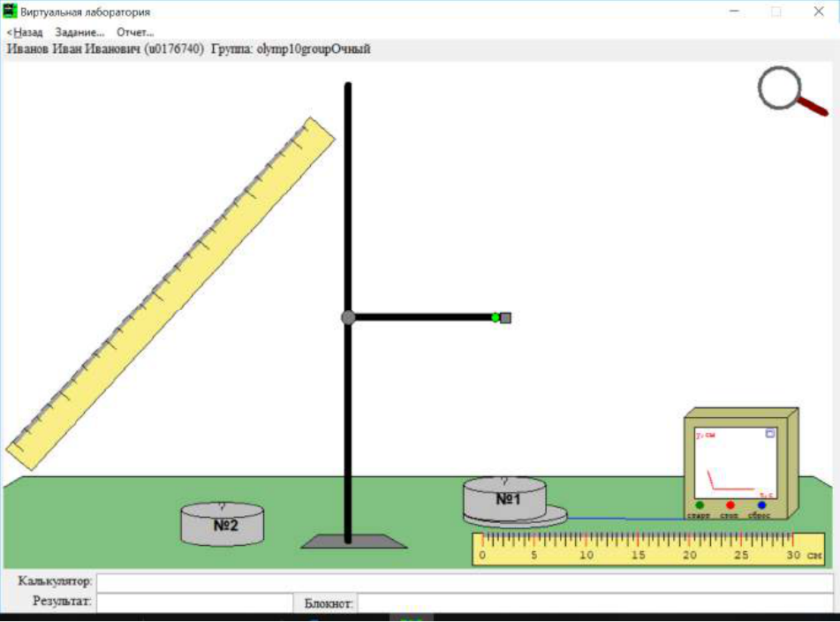Viewport: 840px width, 622px height.
Task: Close the Виртуальная лаборатория window
Action: click(x=818, y=11)
